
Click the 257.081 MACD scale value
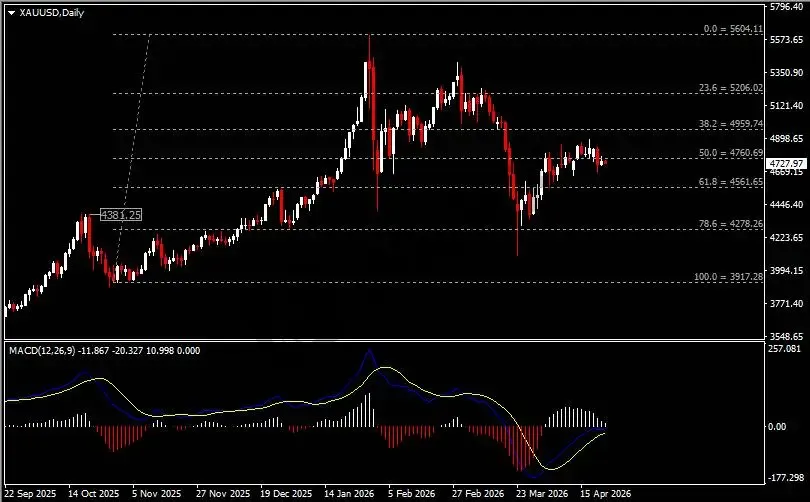click(x=785, y=349)
